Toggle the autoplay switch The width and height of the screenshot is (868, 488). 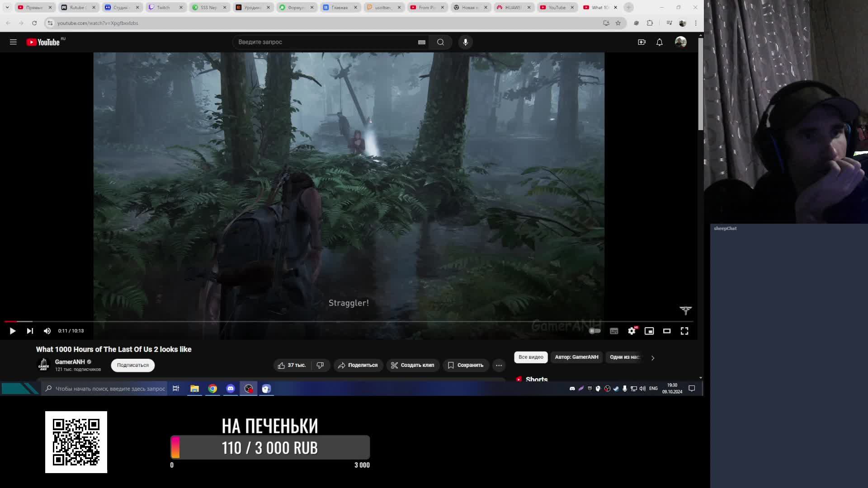pyautogui.click(x=594, y=331)
